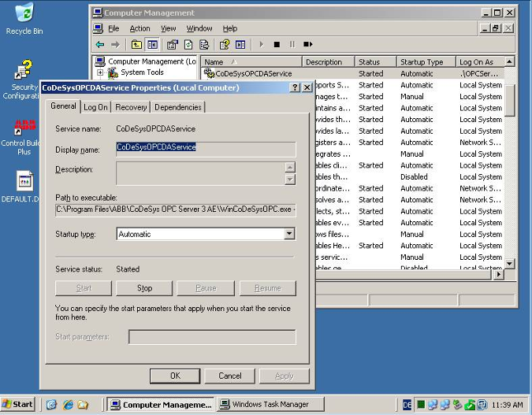Click the Display name text field

(x=206, y=149)
